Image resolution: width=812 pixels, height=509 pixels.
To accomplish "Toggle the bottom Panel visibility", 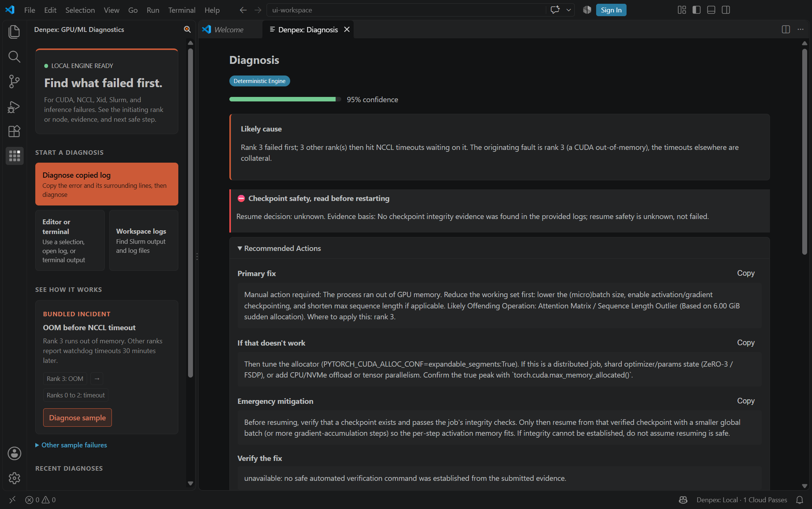I will coord(711,10).
